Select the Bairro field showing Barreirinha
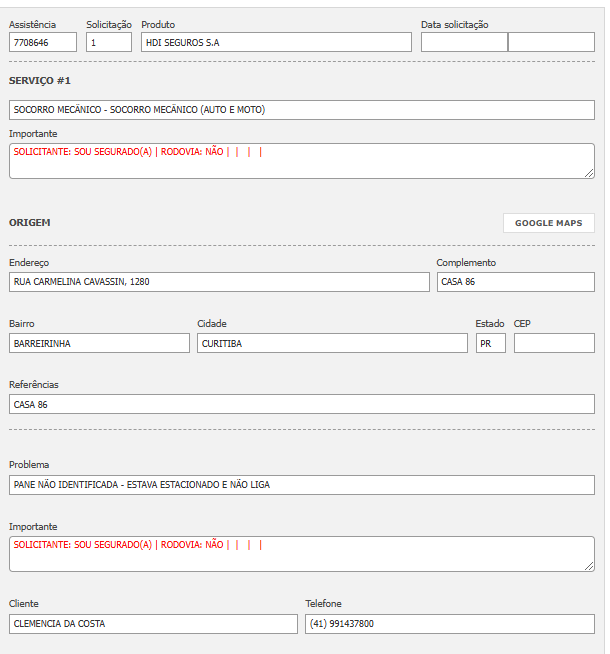Image resolution: width=610 pixels, height=654 pixels. coord(99,343)
